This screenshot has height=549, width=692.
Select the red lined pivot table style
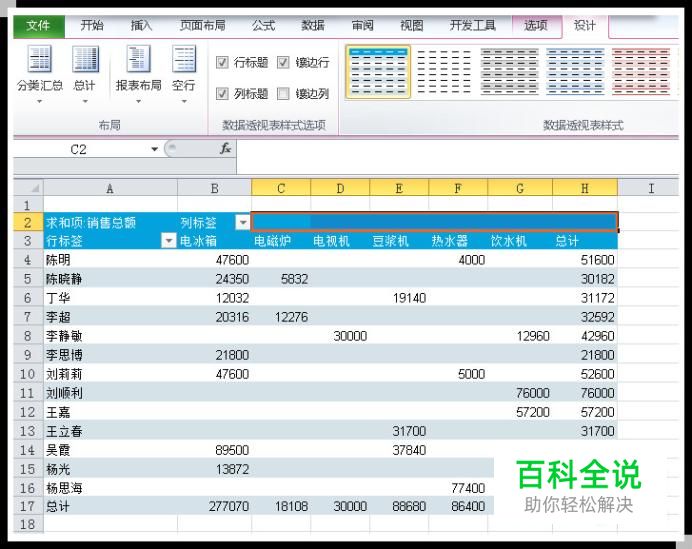[641, 71]
